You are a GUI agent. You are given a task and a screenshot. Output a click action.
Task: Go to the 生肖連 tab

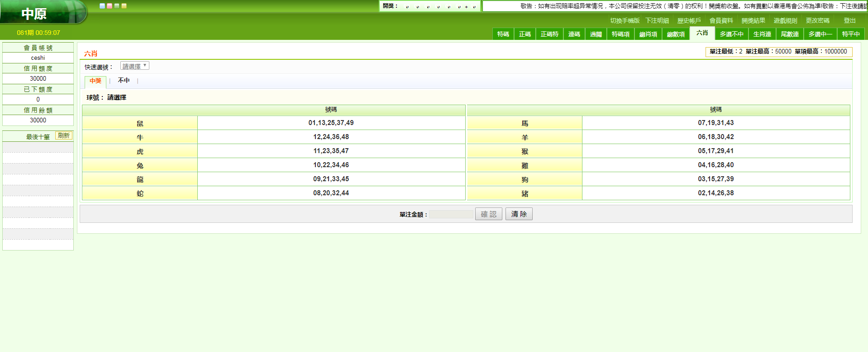point(762,34)
